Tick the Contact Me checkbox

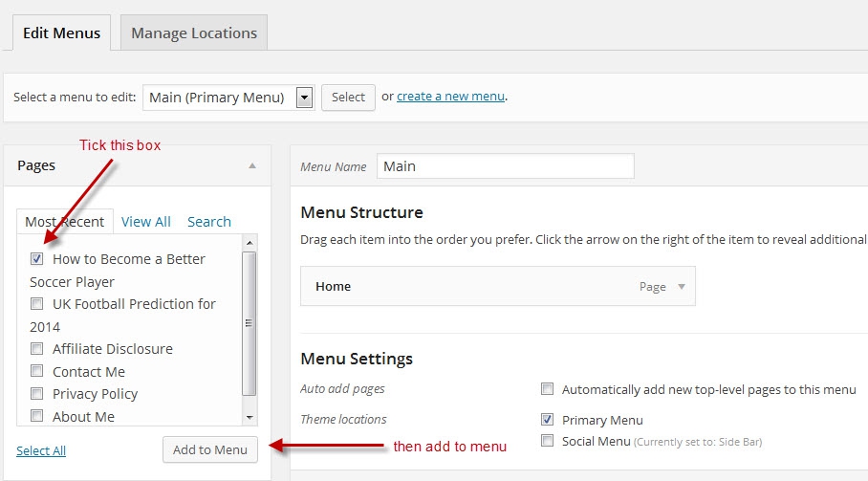click(37, 371)
